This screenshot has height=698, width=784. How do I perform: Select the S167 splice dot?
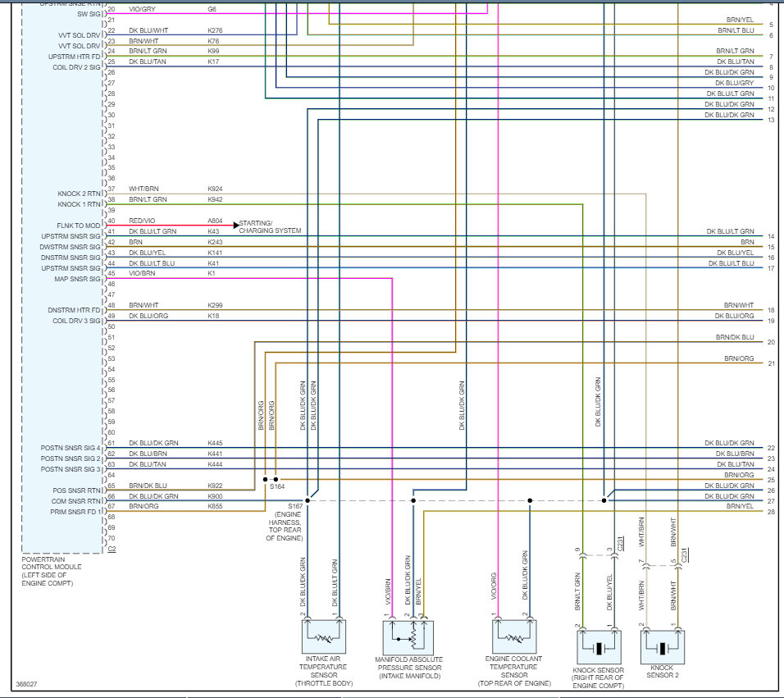(x=308, y=500)
